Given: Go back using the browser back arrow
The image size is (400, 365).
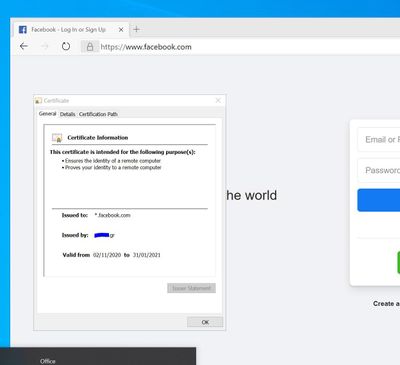Looking at the screenshot, I should pos(24,46).
